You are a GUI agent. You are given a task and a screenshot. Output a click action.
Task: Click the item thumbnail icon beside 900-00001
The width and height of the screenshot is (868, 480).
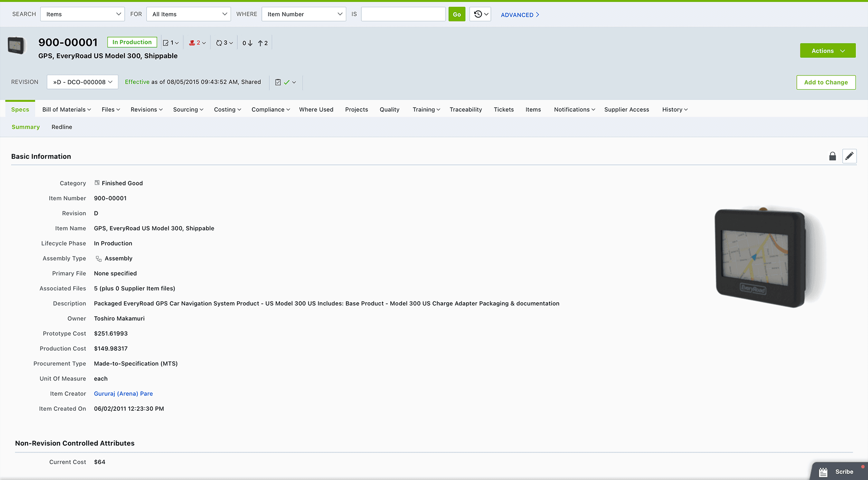(x=16, y=46)
